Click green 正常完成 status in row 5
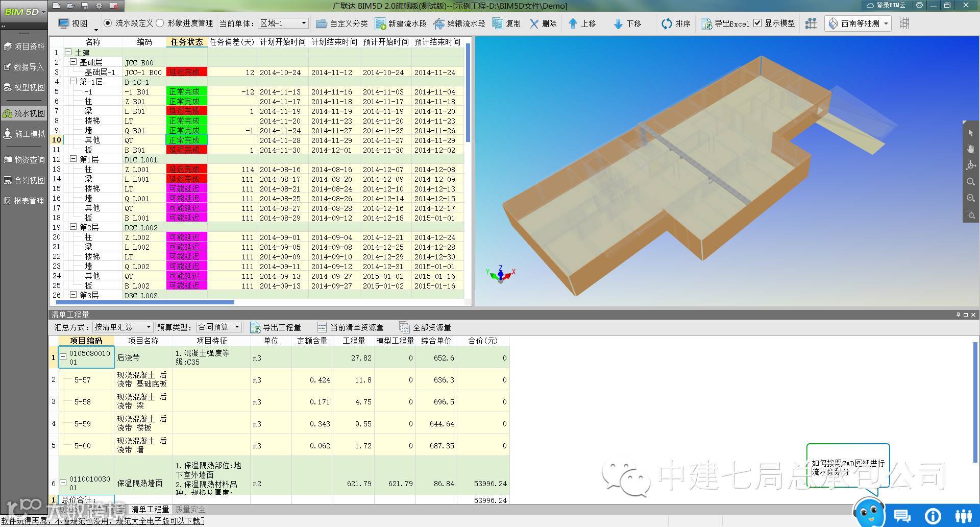 (x=187, y=91)
